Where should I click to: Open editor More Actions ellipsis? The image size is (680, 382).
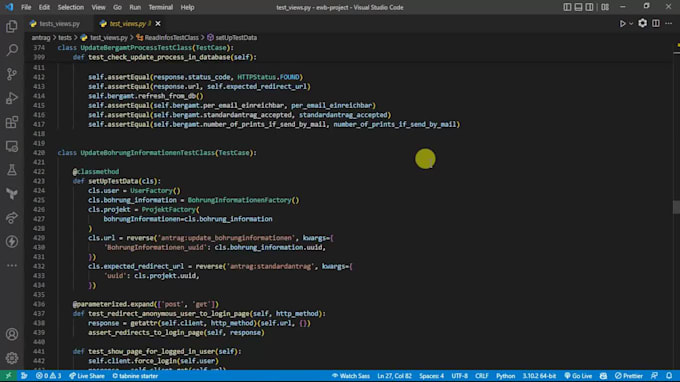click(x=669, y=23)
